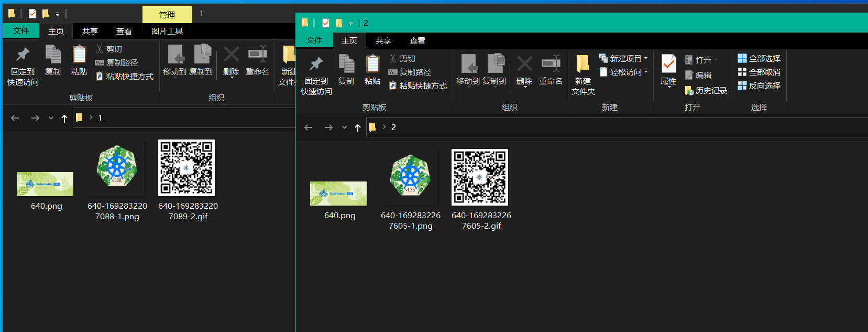Go back in window 1 navigation
Screen dimensions: 868x332
(x=15, y=118)
